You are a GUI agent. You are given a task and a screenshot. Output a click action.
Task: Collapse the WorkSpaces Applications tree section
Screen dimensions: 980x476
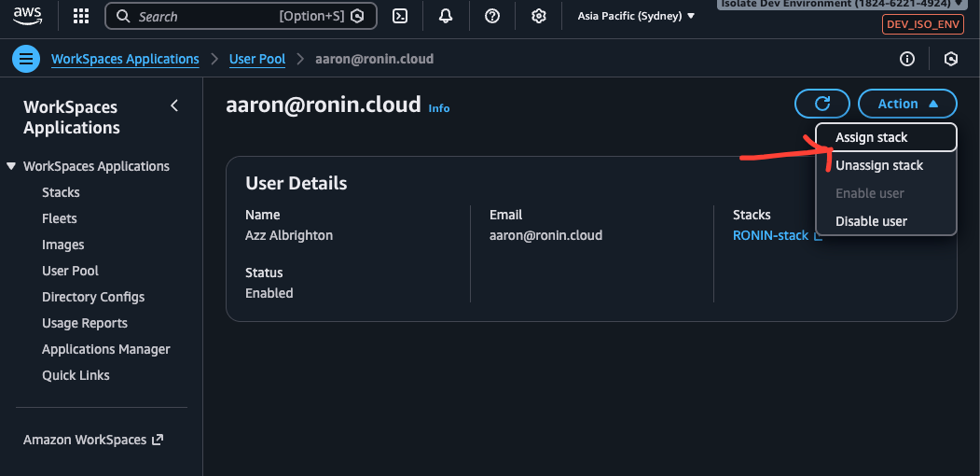tap(10, 166)
